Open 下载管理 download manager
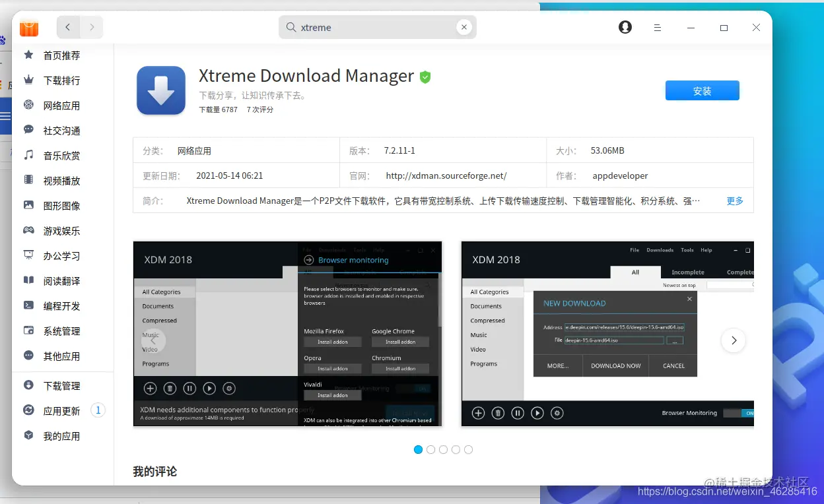824x504 pixels. point(62,386)
